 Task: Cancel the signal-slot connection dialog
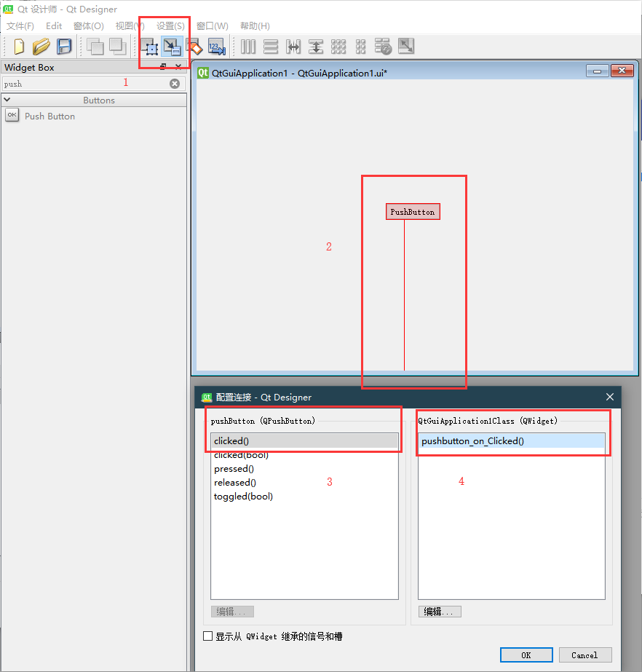584,655
